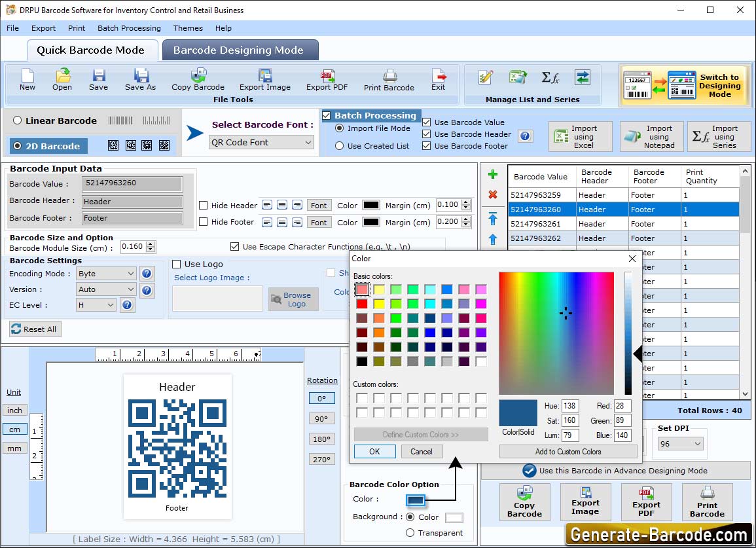Screen dimensions: 756x548
Task: Toggle Use Barcode Header checkbox
Action: coord(426,134)
